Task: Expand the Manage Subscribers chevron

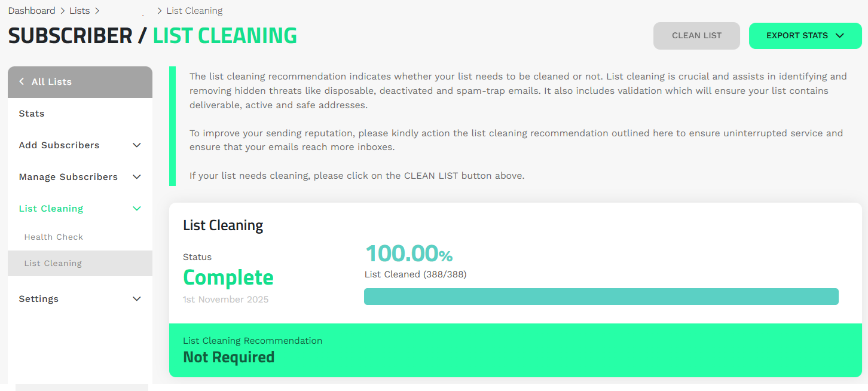Action: pos(136,177)
